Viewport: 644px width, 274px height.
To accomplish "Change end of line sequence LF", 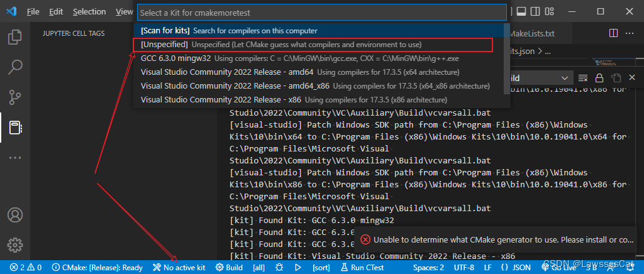I will pos(487,268).
